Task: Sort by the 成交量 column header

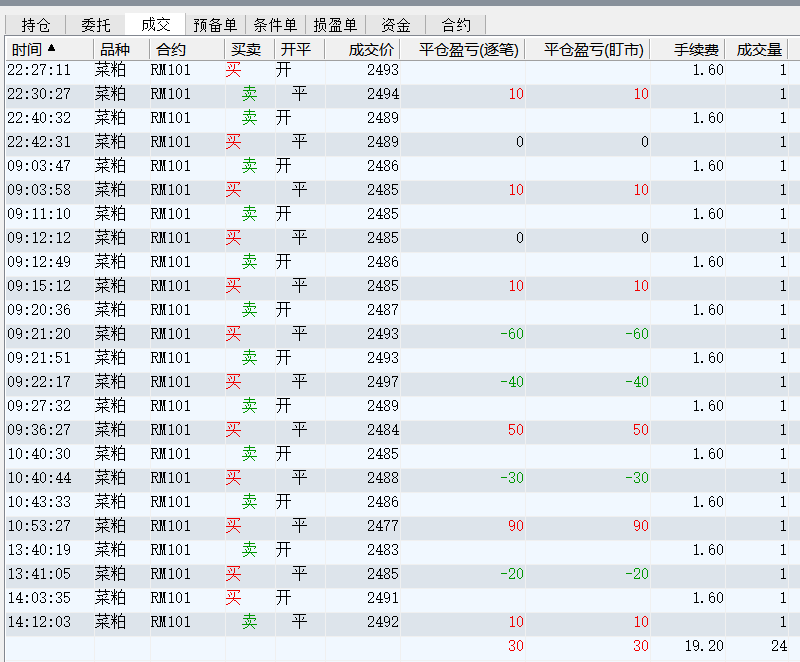Action: point(757,49)
